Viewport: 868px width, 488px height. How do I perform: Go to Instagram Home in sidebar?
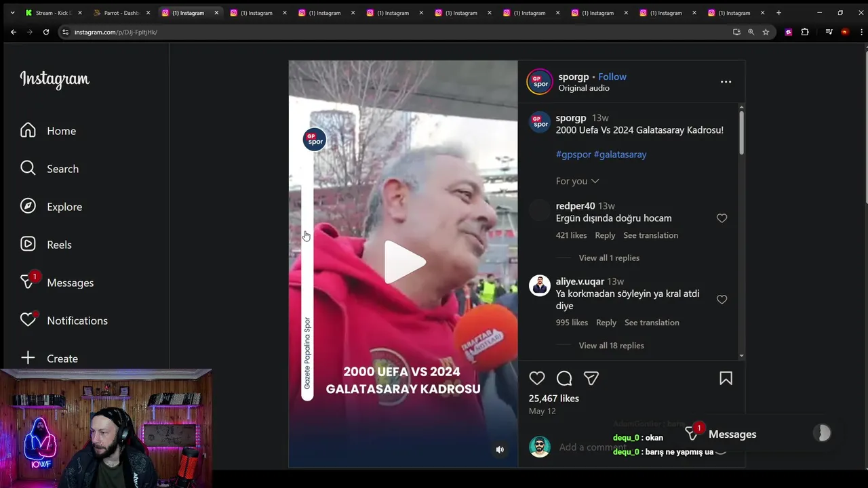pos(48,131)
